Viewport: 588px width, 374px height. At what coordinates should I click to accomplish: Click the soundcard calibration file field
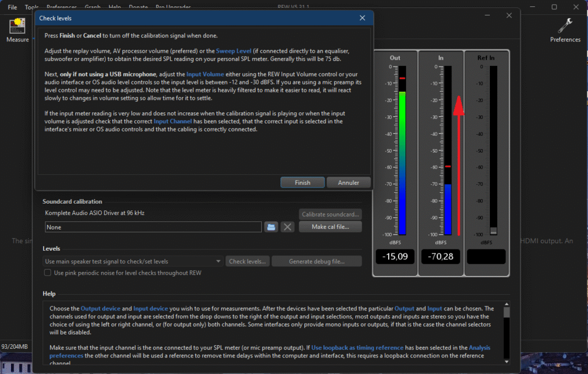(153, 227)
